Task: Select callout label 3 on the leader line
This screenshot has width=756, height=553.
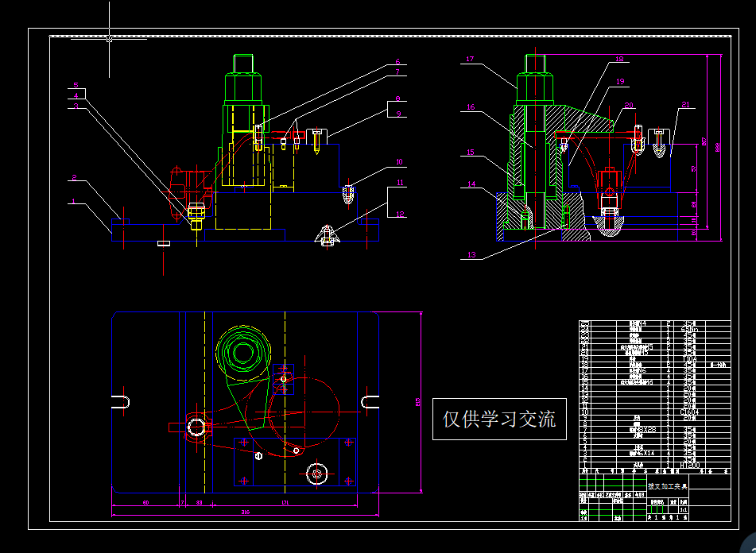Action: pyautogui.click(x=76, y=106)
